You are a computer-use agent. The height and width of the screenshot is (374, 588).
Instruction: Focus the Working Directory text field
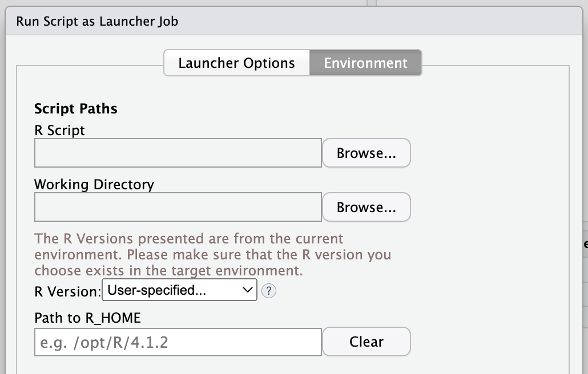(x=178, y=207)
